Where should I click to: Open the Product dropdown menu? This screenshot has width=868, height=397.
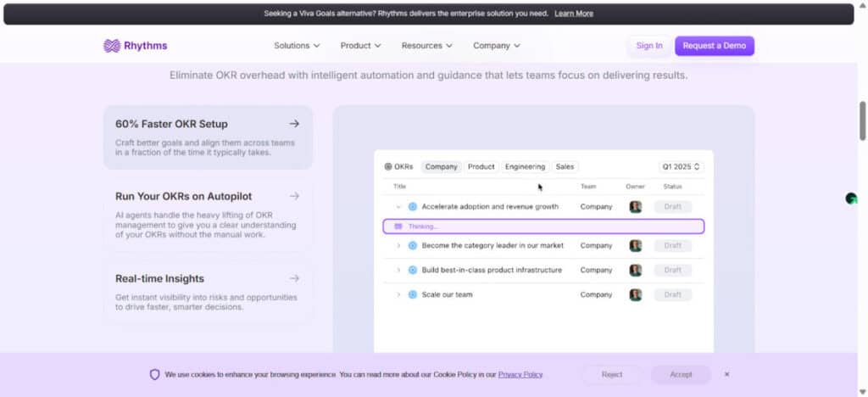pyautogui.click(x=360, y=46)
